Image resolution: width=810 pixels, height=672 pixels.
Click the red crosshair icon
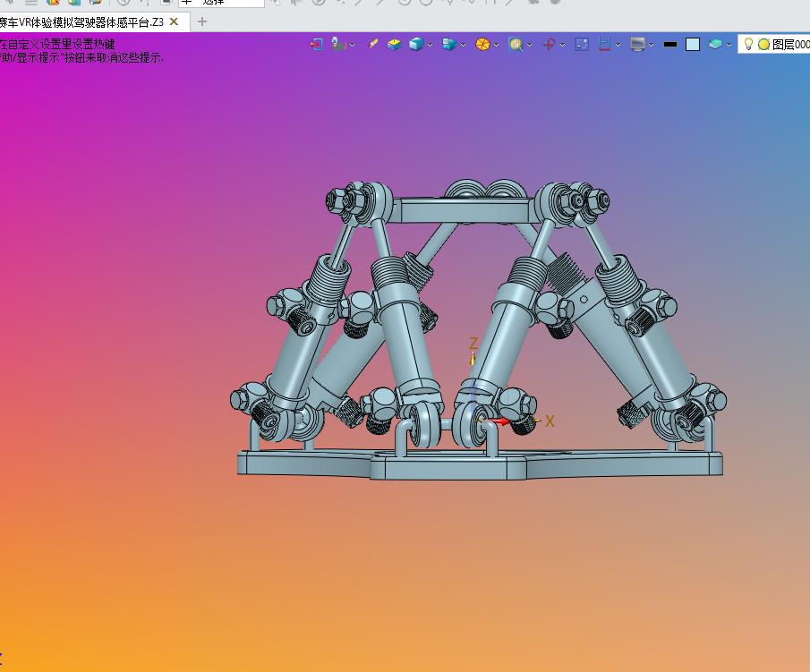(550, 44)
